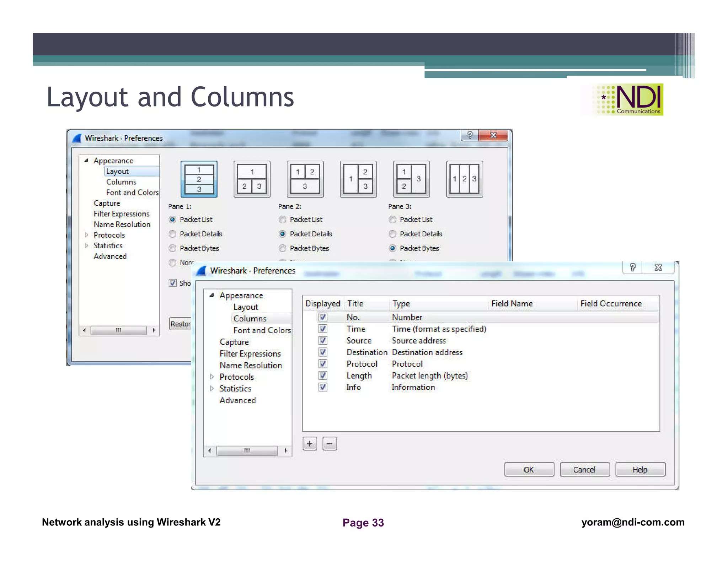Click the Columns window tree horizontal scrollbar thumb

click(247, 451)
